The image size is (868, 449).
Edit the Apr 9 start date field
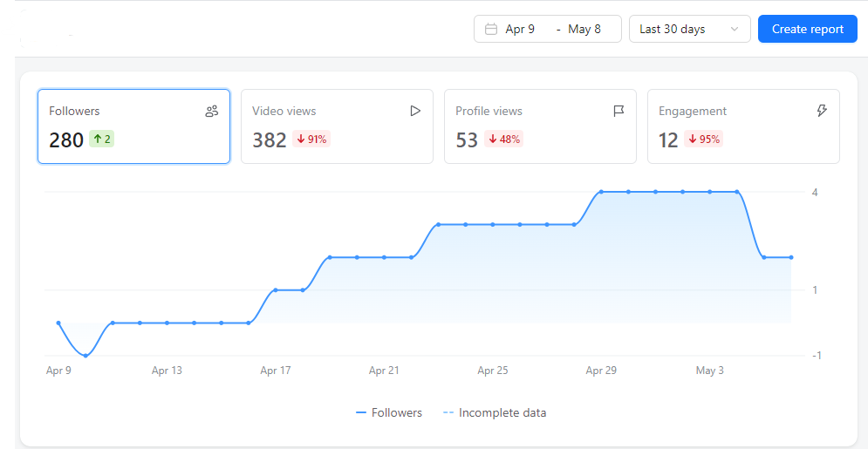(520, 29)
